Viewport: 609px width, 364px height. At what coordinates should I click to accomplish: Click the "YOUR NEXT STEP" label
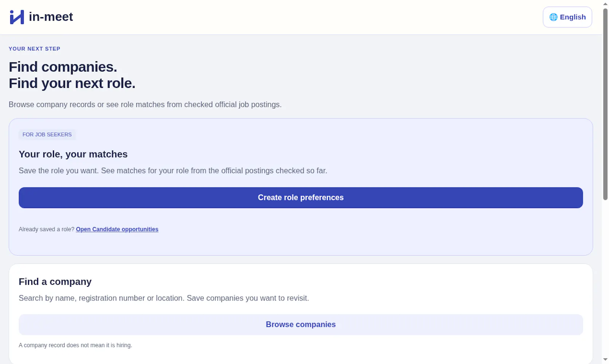(x=35, y=49)
